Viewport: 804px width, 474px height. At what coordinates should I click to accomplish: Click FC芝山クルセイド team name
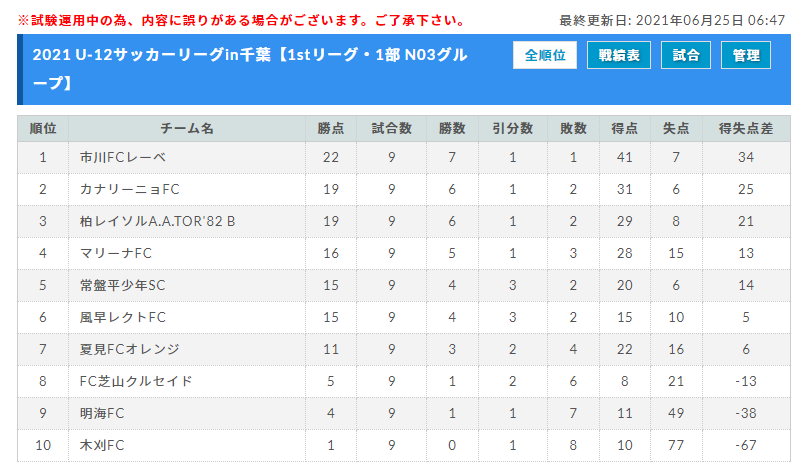136,381
